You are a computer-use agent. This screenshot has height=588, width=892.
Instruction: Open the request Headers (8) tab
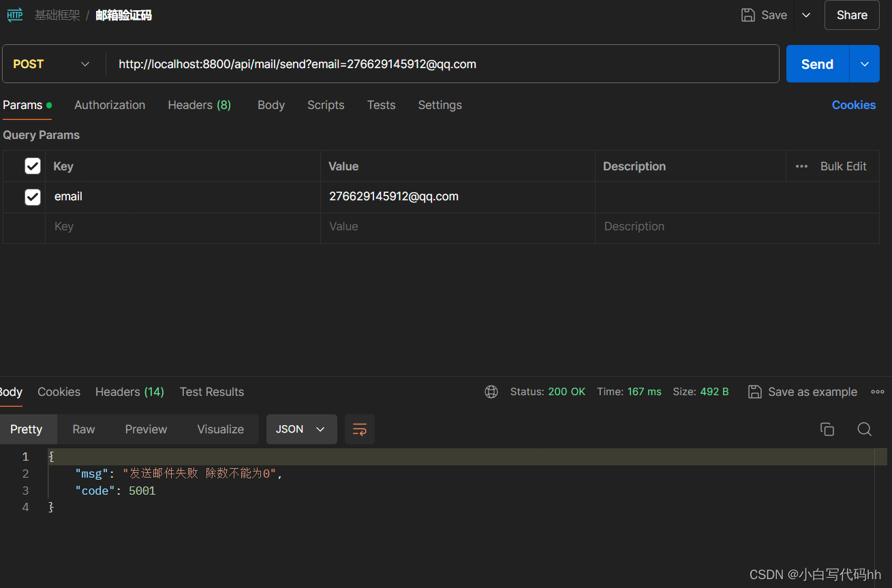200,105
